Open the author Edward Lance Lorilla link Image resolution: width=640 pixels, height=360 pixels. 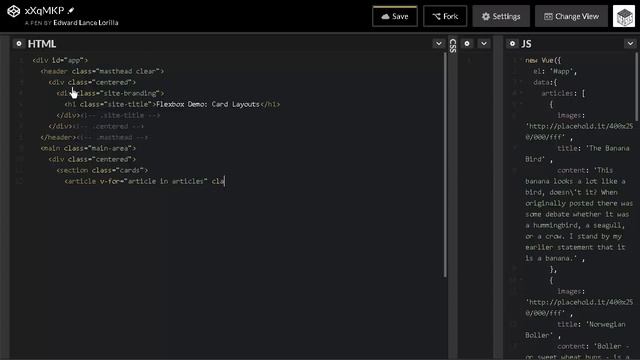pyautogui.click(x=86, y=23)
